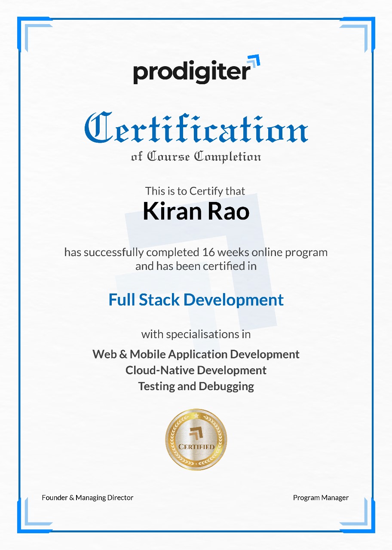Click the '16 weeks online program' sentence
This screenshot has height=550, width=392.
click(196, 252)
